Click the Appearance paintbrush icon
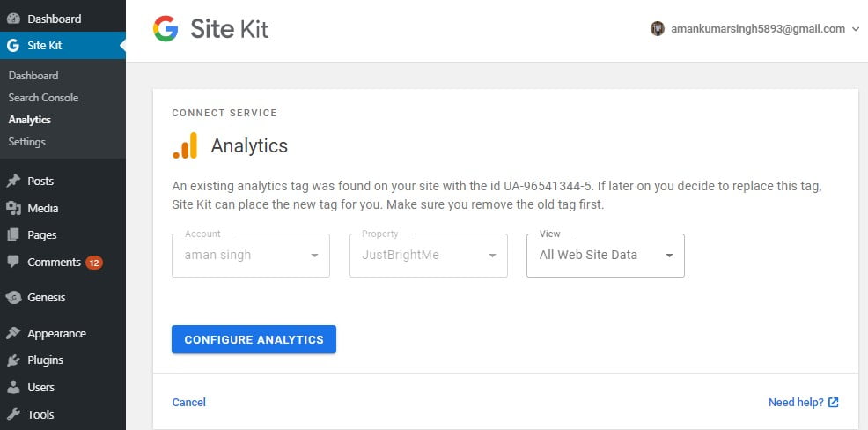Image resolution: width=868 pixels, height=430 pixels. point(13,333)
